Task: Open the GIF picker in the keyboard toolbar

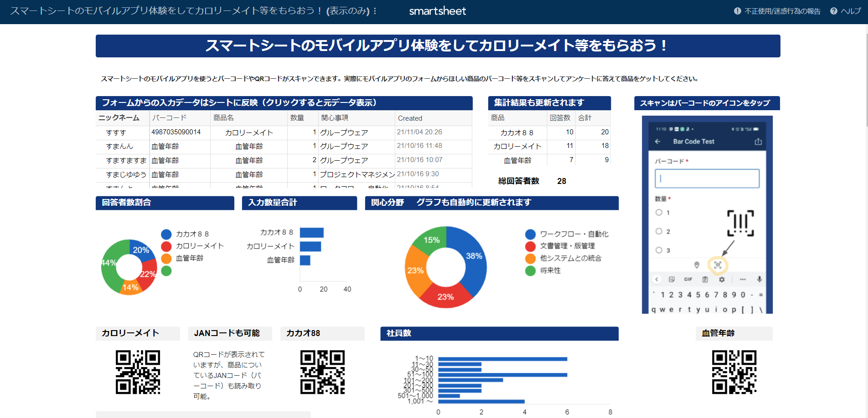Action: tap(688, 279)
